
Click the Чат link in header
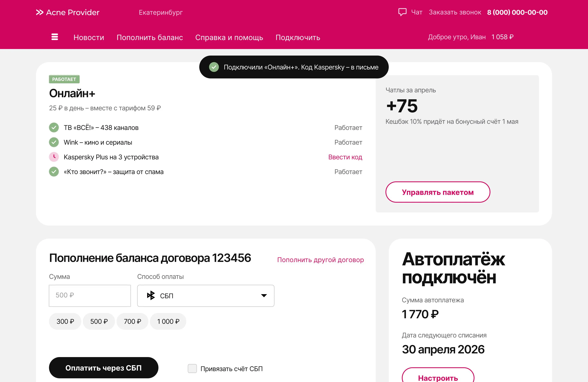[416, 12]
